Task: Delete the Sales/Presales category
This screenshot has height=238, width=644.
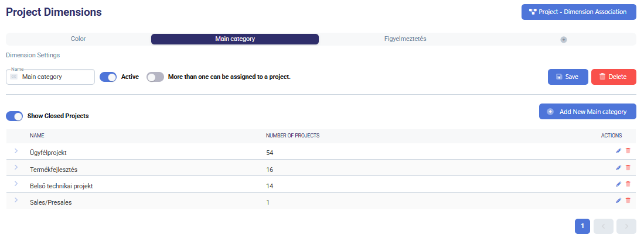Action: pos(628,201)
